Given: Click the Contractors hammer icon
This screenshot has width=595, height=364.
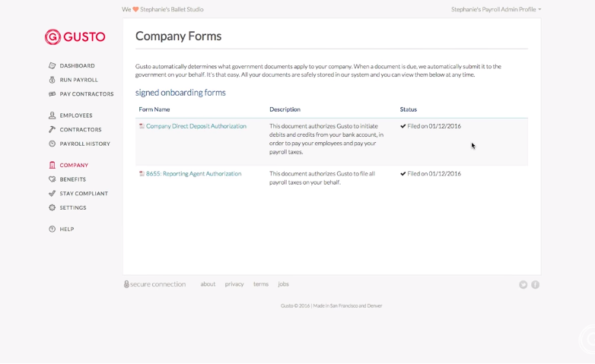Looking at the screenshot, I should [52, 129].
